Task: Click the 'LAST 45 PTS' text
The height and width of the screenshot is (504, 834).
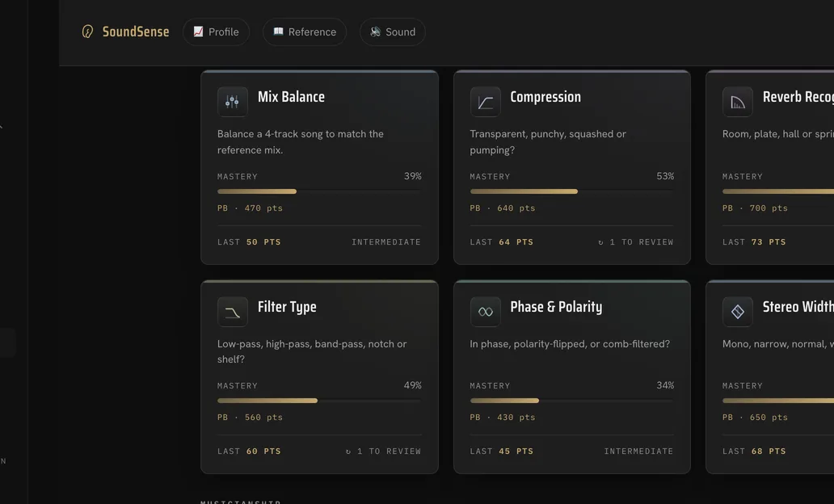Action: click(502, 451)
